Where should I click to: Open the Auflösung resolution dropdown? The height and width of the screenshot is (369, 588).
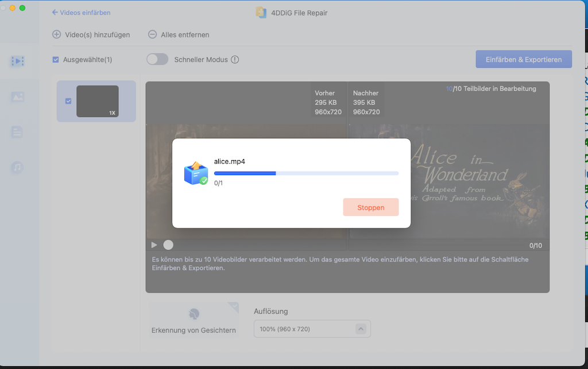[x=312, y=329]
